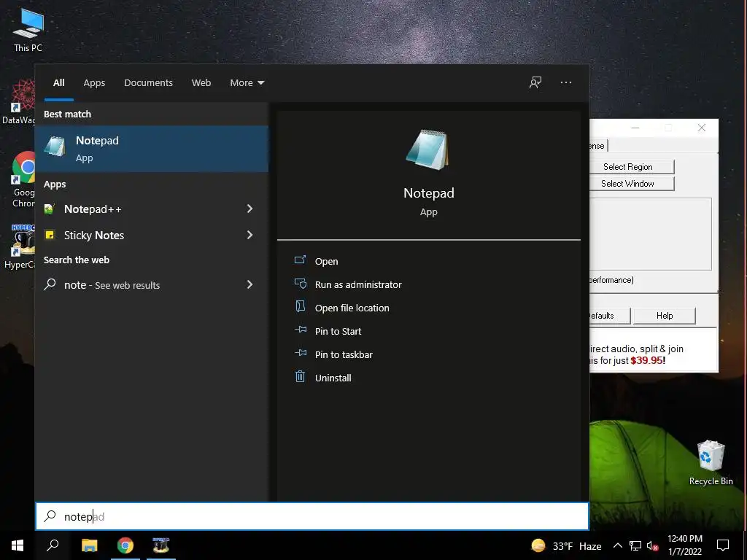The width and height of the screenshot is (747, 560).
Task: Open File Explorer from the taskbar
Action: pos(90,545)
